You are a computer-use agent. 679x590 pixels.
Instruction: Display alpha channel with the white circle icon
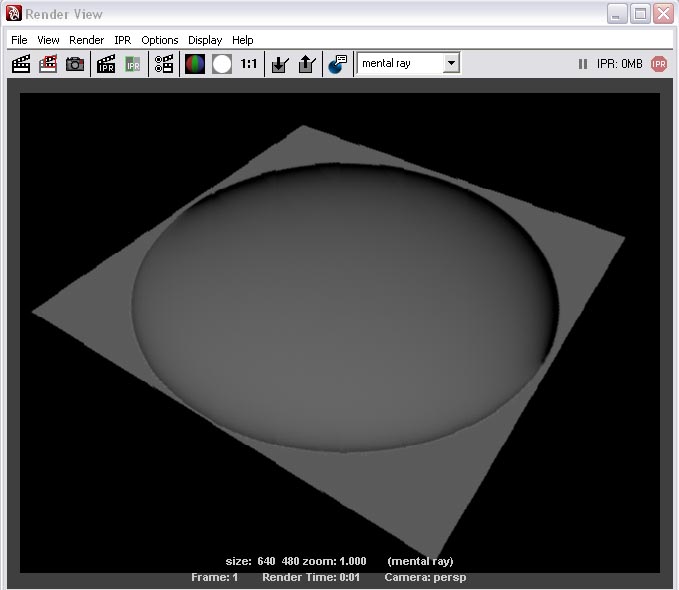click(222, 64)
